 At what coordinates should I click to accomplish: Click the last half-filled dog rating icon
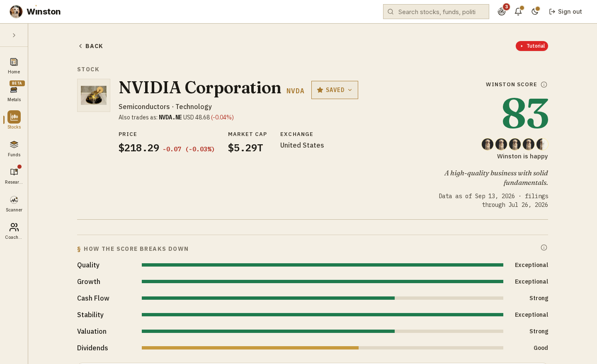click(542, 144)
